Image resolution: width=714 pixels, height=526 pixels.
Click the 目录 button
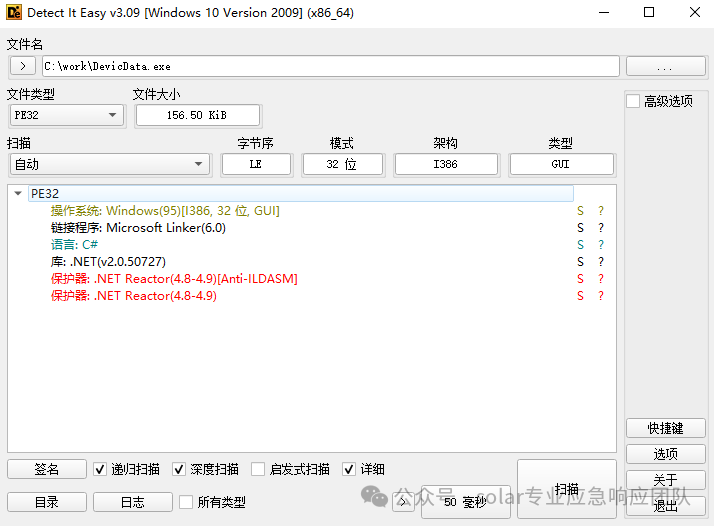coord(46,502)
